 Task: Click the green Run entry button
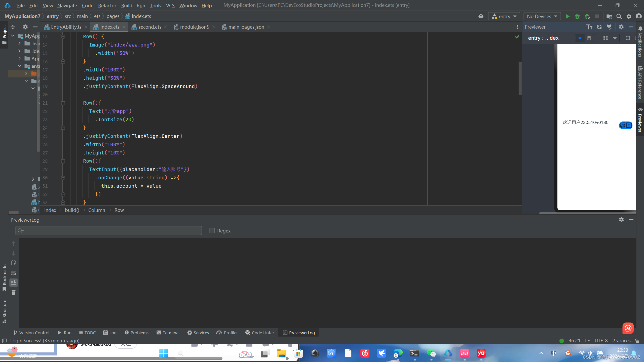pyautogui.click(x=567, y=16)
